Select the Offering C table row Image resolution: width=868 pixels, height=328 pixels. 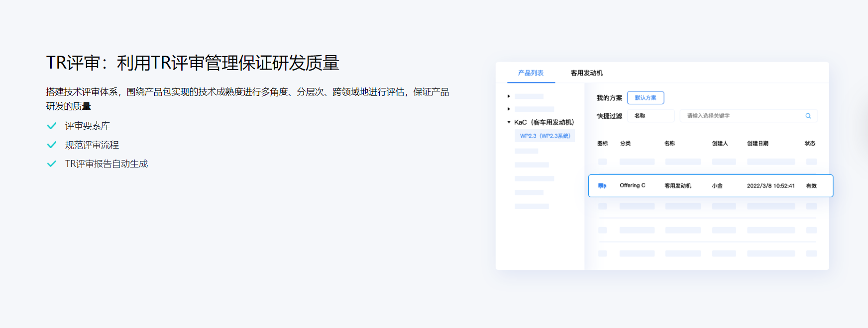pyautogui.click(x=711, y=186)
